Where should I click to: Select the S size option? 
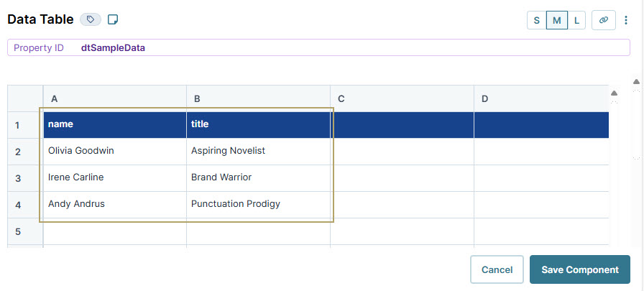pos(537,20)
